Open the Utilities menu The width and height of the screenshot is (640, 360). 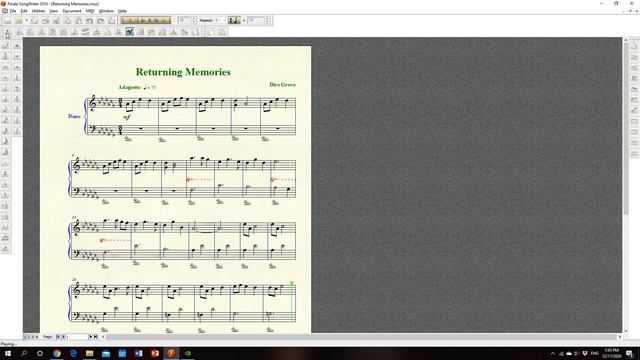[38, 11]
